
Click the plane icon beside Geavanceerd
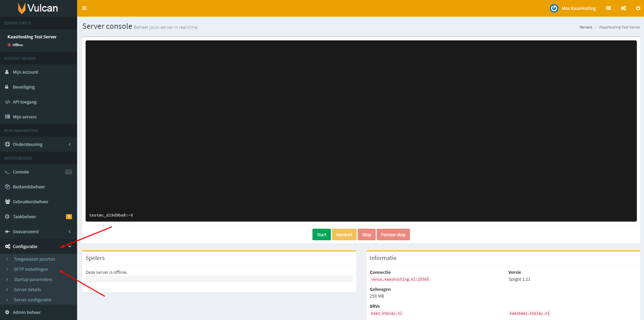tap(7, 231)
